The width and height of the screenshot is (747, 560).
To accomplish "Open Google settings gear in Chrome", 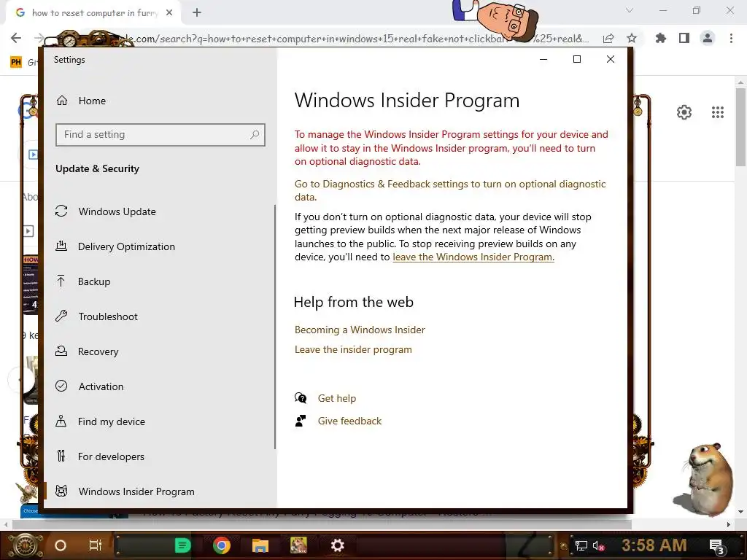I will tap(684, 112).
